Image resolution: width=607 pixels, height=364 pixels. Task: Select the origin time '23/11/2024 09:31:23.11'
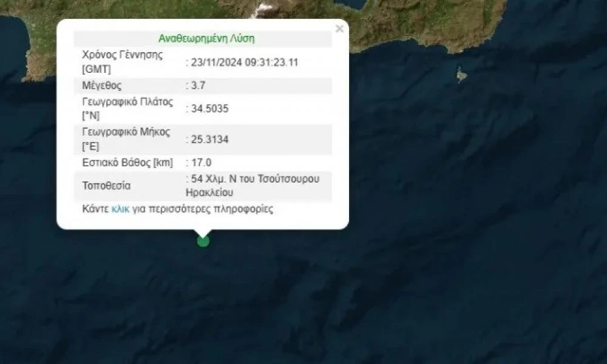click(244, 62)
